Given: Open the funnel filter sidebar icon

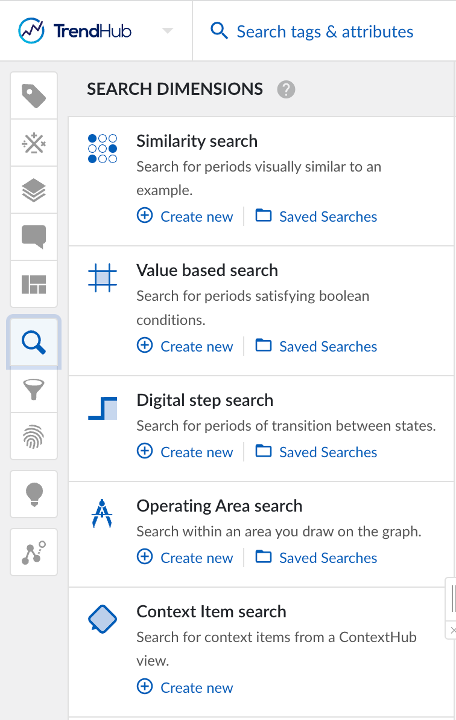Looking at the screenshot, I should [34, 390].
